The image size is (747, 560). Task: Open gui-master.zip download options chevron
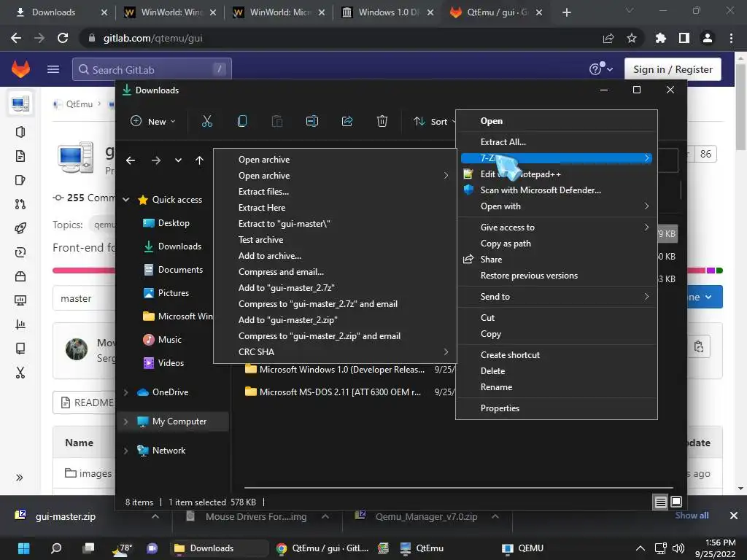(x=155, y=517)
